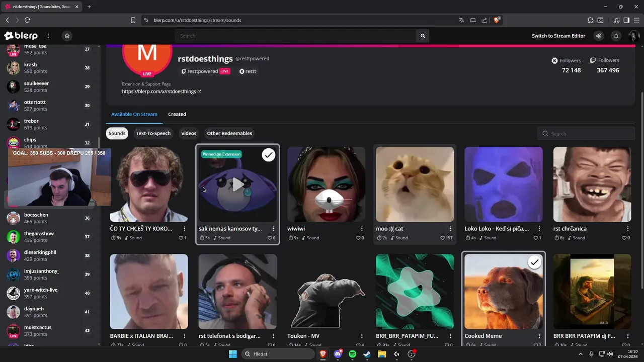Toggle selection checkmark on sak nemas kamosov
Screen dimensions: 644x362
coord(269,155)
